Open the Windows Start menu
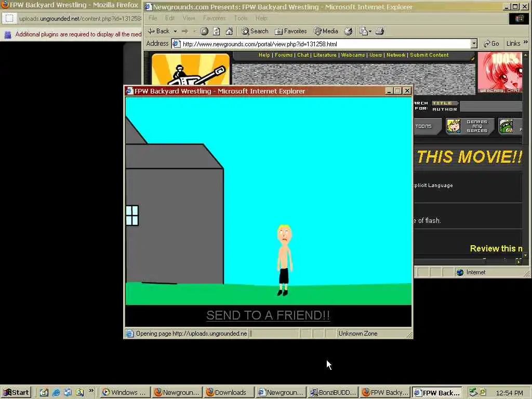532x399 pixels. pos(16,392)
